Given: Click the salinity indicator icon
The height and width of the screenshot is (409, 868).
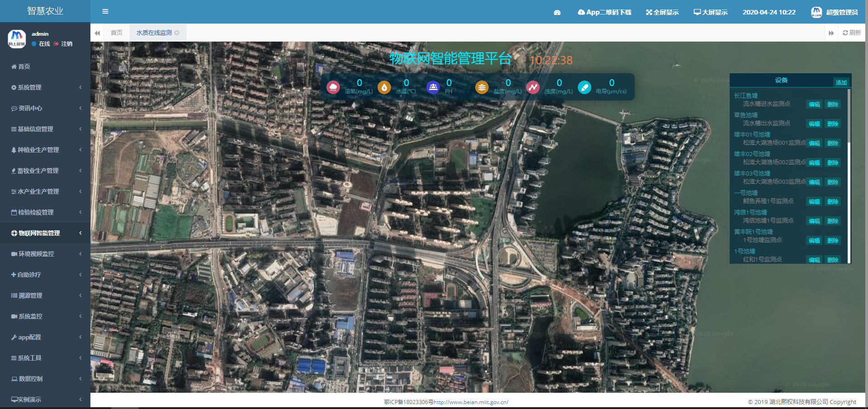Looking at the screenshot, I should point(482,87).
